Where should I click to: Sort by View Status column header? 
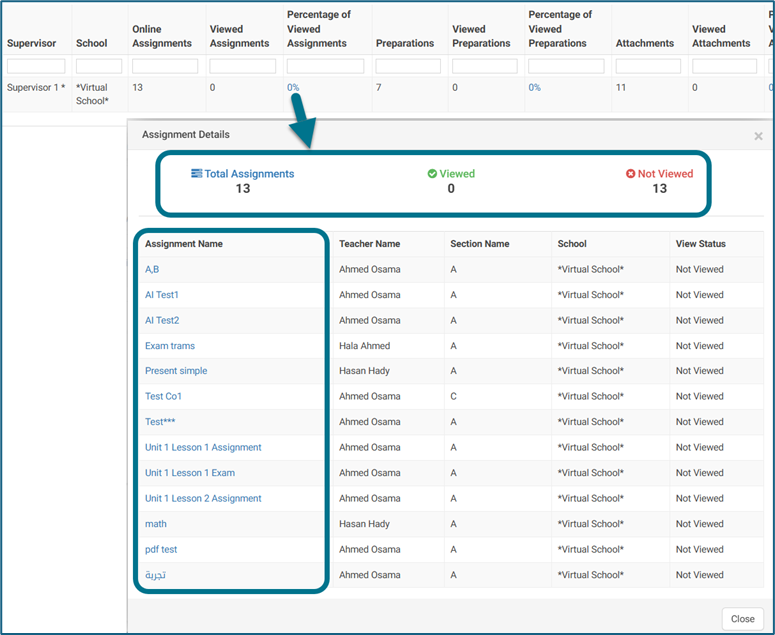click(700, 244)
